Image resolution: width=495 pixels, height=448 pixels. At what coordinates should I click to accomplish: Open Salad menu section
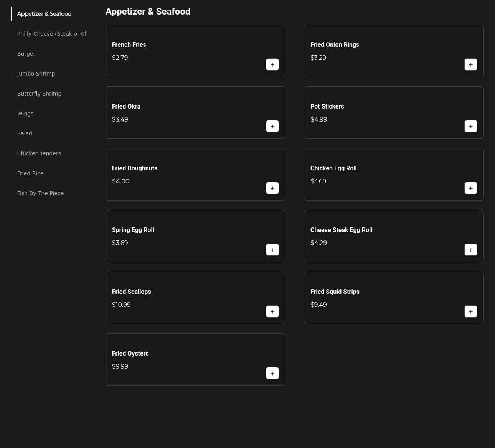click(25, 133)
